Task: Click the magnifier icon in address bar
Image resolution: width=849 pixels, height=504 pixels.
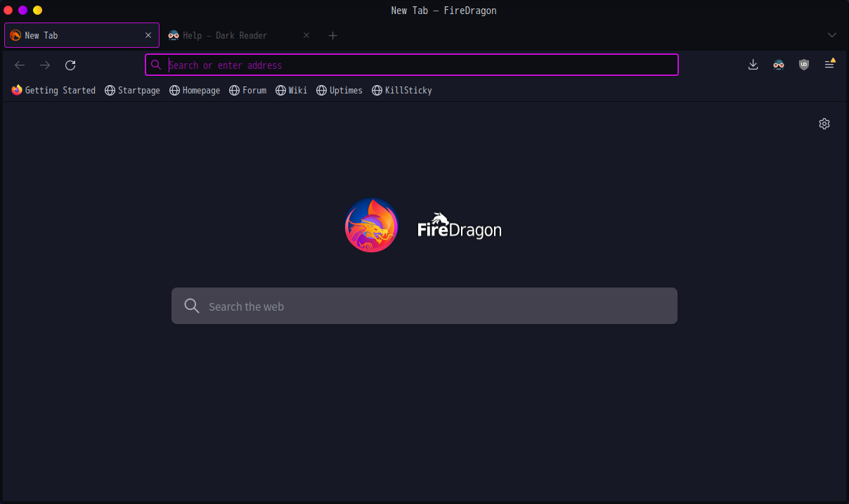Action: [x=156, y=65]
